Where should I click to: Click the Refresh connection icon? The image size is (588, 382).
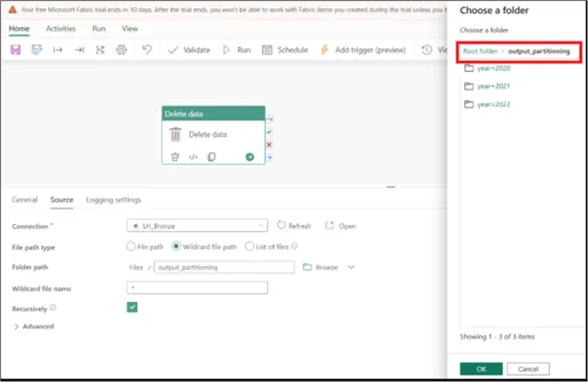(282, 225)
